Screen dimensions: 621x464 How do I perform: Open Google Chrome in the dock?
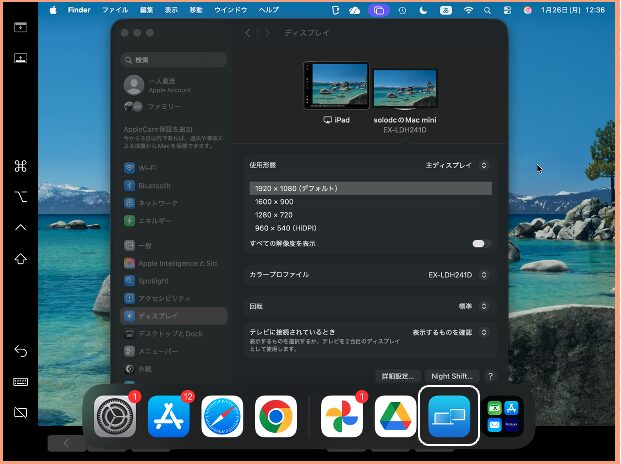pos(276,417)
